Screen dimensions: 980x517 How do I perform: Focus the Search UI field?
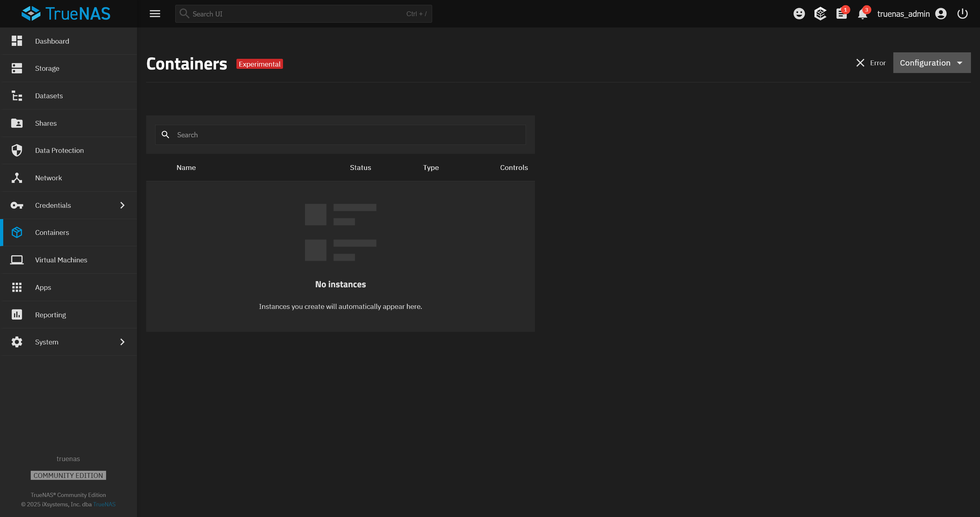point(303,14)
